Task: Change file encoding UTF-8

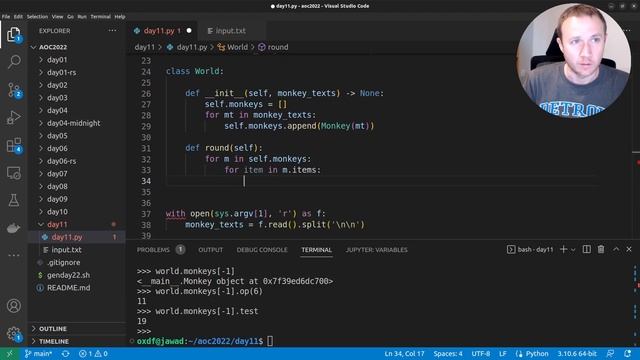Action: [x=481, y=354]
